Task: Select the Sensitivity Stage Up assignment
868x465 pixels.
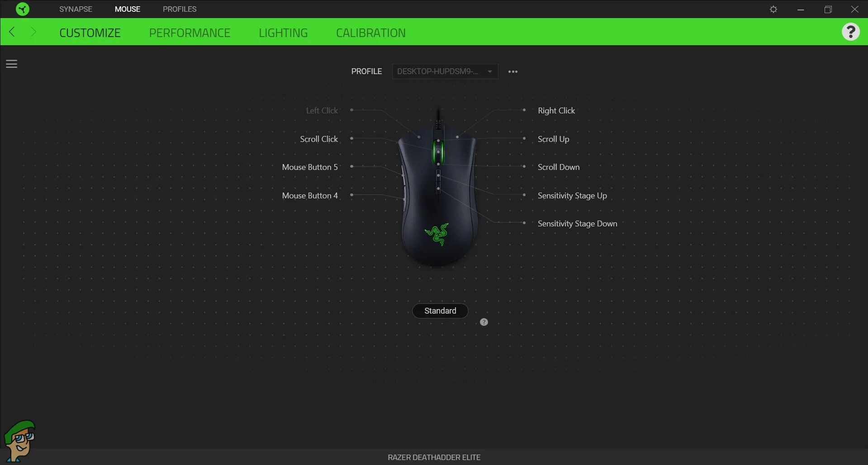Action: 572,196
